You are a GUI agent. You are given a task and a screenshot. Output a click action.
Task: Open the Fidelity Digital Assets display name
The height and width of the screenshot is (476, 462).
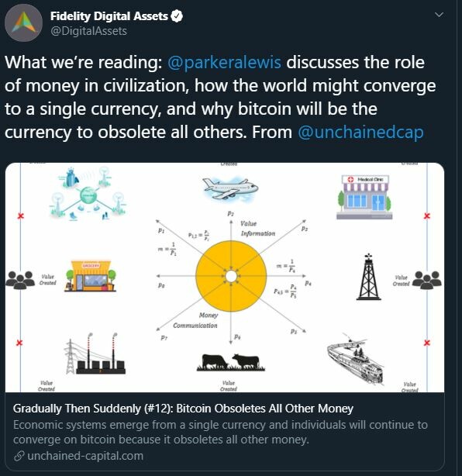[x=109, y=16]
